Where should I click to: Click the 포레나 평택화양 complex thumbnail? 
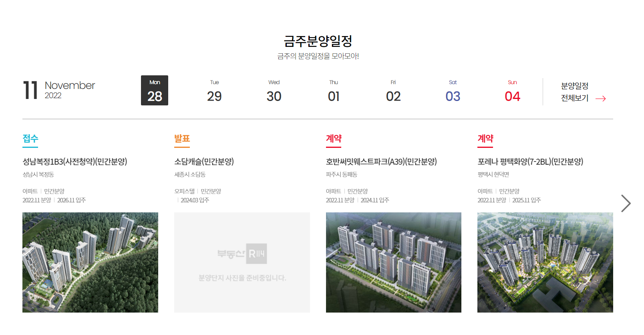click(x=545, y=262)
